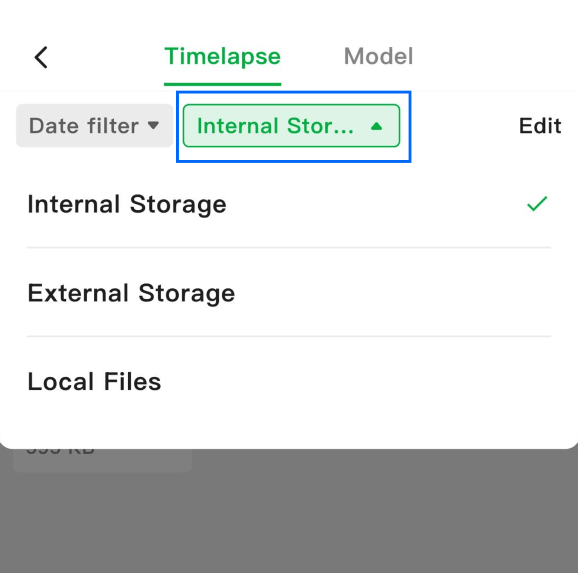The image size is (578, 573).
Task: Select External Storage option
Action: tap(289, 293)
